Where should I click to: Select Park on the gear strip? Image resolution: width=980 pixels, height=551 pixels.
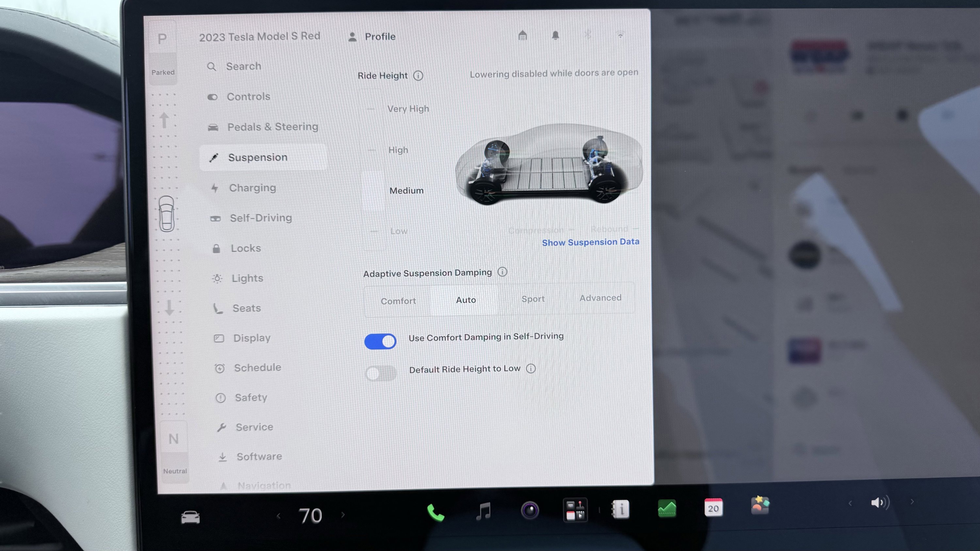[162, 53]
